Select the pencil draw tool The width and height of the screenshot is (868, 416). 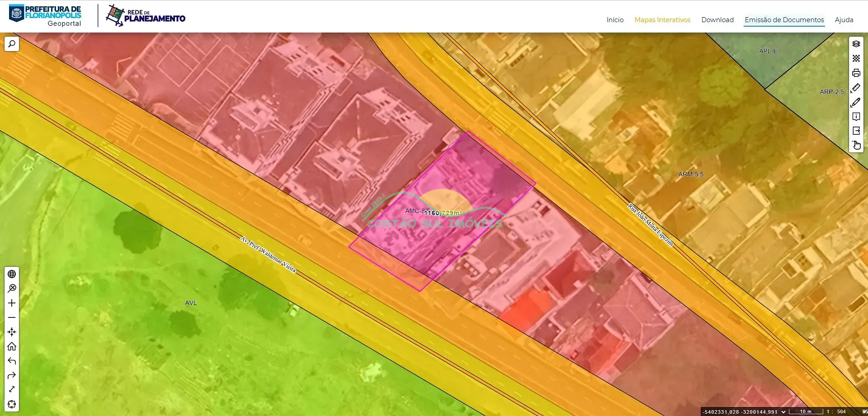pos(856,102)
